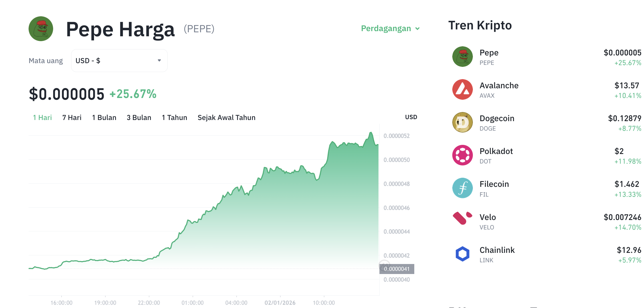Select the Filecoin icon
Image resolution: width=644 pixels, height=308 pixels.
[462, 188]
